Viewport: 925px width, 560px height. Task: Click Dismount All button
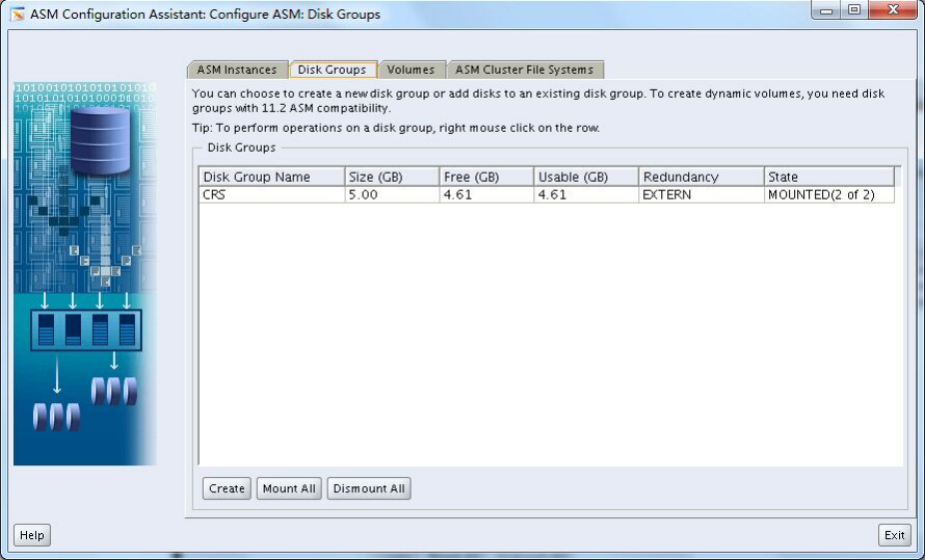[369, 489]
